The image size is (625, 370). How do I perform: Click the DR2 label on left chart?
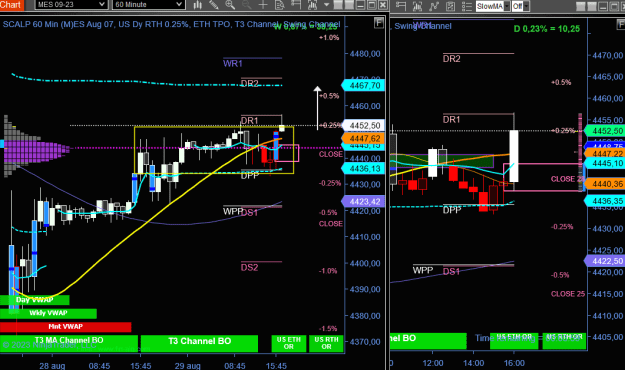point(250,83)
